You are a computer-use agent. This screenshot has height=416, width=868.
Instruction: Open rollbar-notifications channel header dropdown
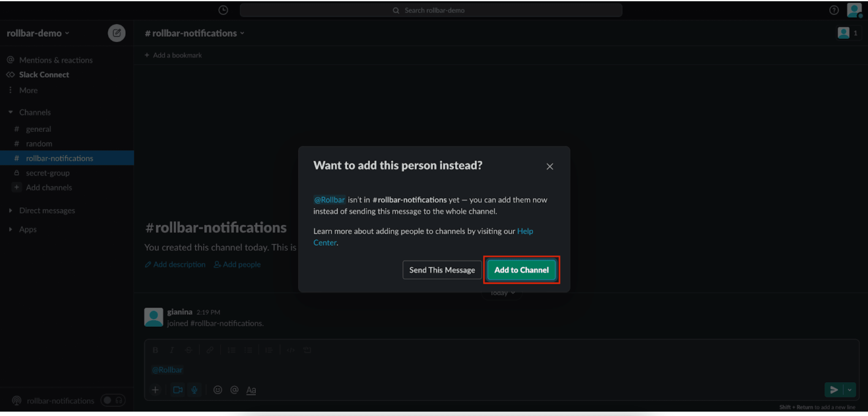coord(195,33)
